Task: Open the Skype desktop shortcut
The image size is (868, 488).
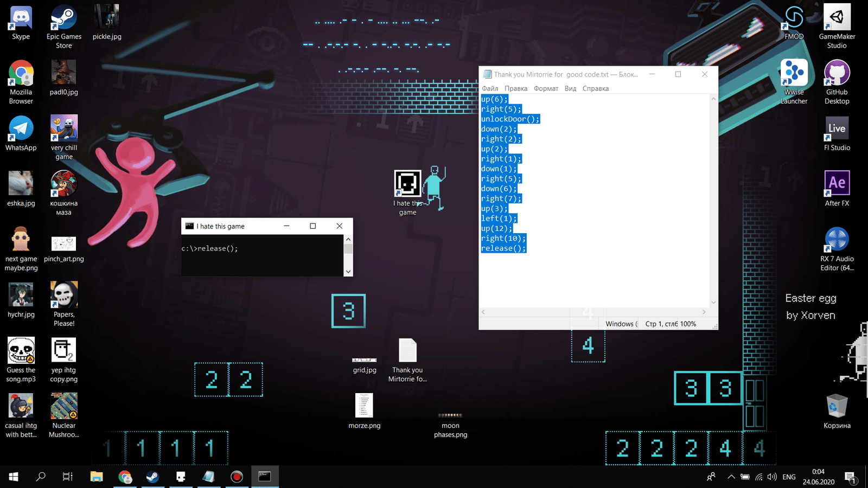Action: [21, 23]
